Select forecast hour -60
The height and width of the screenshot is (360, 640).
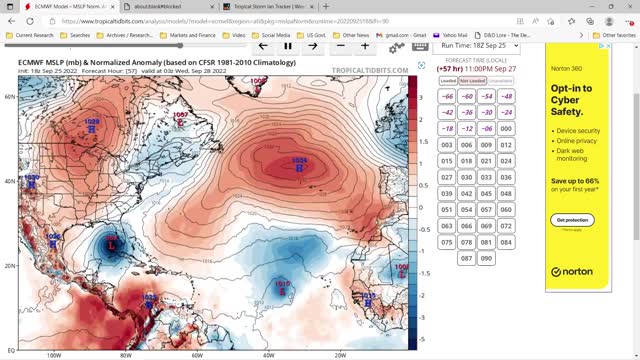[x=467, y=96]
